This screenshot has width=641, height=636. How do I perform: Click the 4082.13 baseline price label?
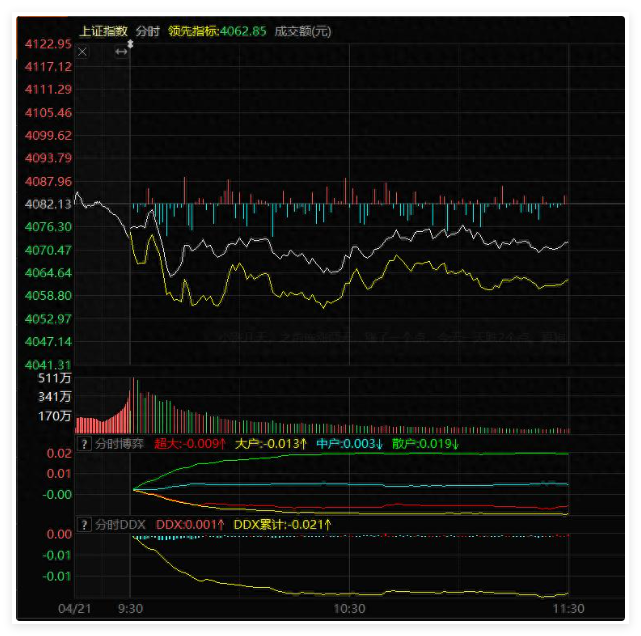tap(48, 204)
